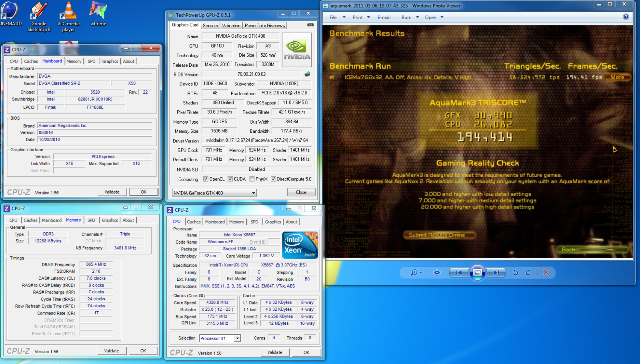640x364 pixels.
Task: Click the CPU-Z Mainboard window title icon
Action: click(x=7, y=50)
